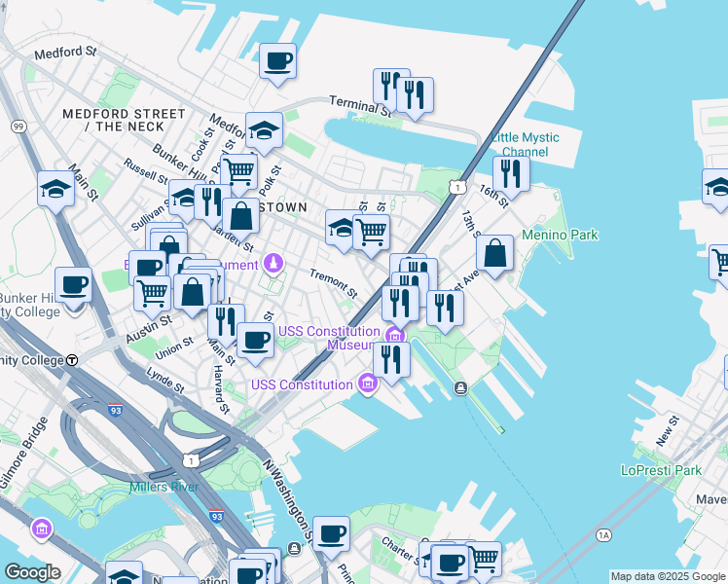Image resolution: width=728 pixels, height=584 pixels.
Task: Open the Google logo link
Action: [x=33, y=571]
